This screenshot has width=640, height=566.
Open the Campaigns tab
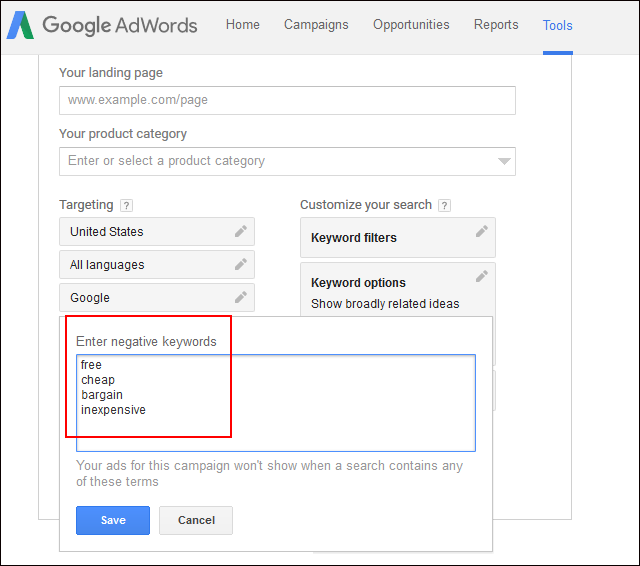[x=316, y=25]
